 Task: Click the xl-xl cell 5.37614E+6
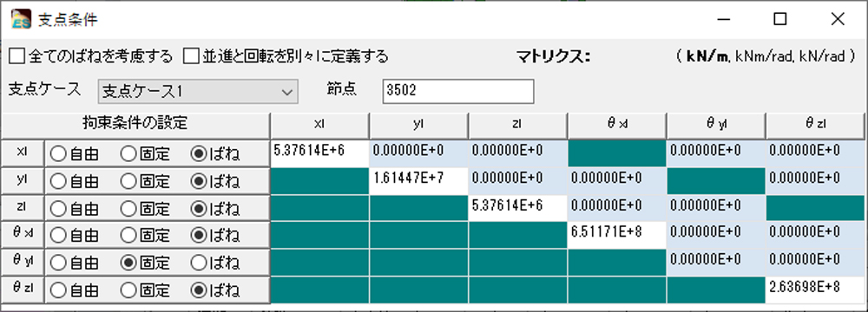(319, 153)
